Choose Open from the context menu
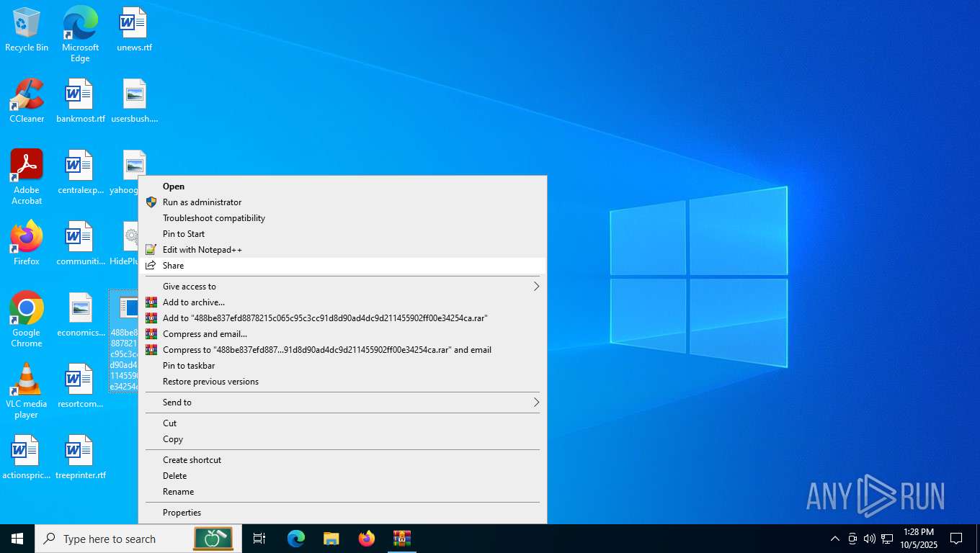 (342, 186)
